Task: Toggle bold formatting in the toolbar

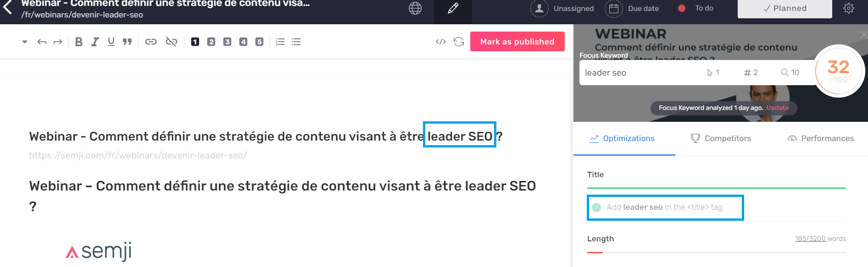Action: point(79,42)
